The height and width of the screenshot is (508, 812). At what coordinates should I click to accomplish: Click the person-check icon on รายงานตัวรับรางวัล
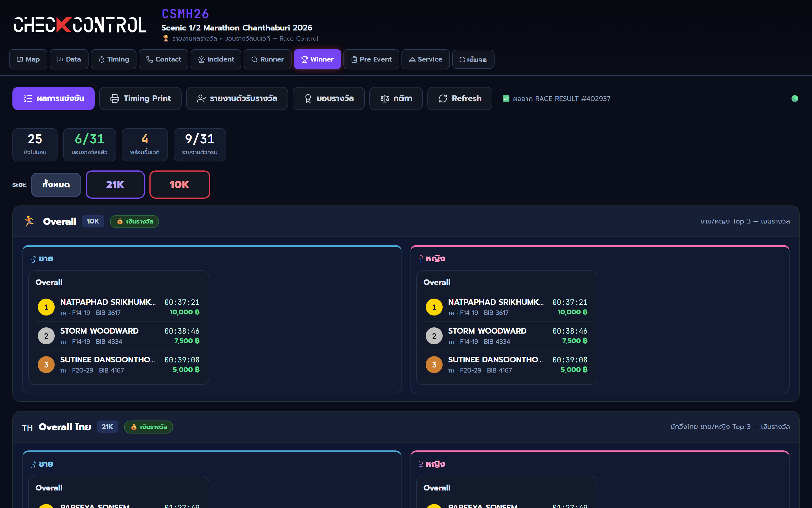pyautogui.click(x=201, y=98)
